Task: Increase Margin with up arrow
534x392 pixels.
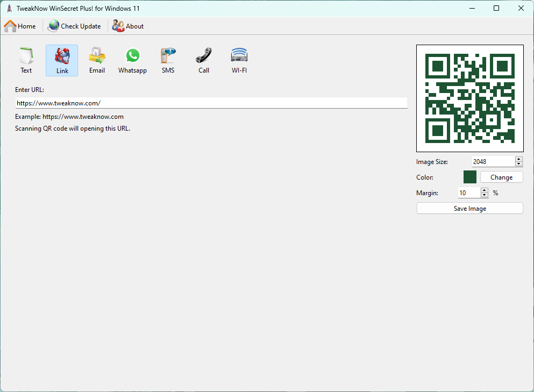Action: 485,190
